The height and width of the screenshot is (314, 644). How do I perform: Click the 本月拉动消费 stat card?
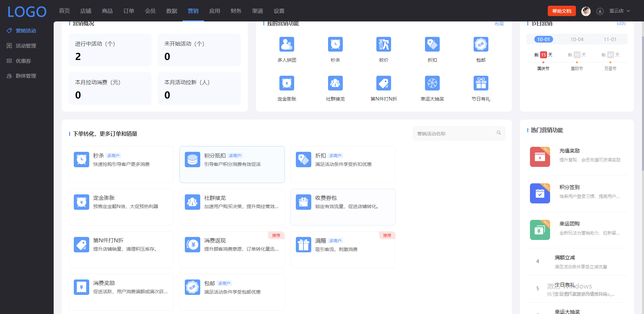click(x=110, y=88)
